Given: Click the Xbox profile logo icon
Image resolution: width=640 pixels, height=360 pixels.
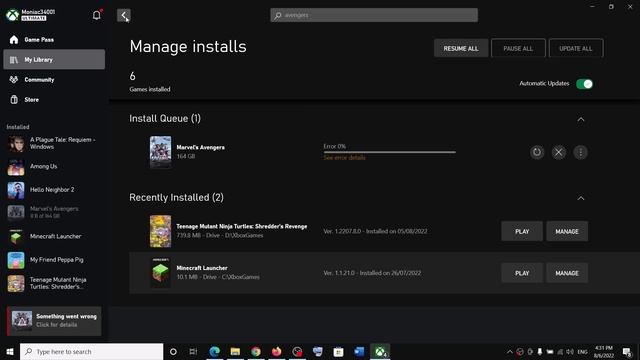Looking at the screenshot, I should click(12, 15).
